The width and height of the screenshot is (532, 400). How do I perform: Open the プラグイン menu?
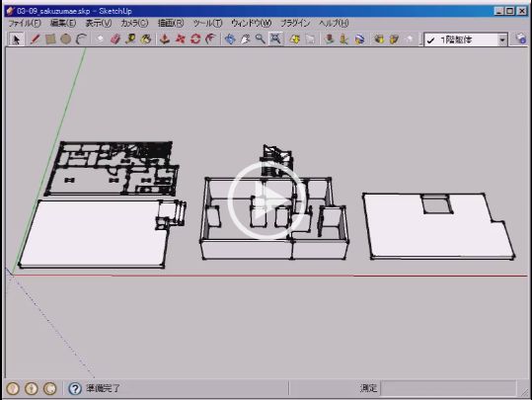pyautogui.click(x=295, y=23)
